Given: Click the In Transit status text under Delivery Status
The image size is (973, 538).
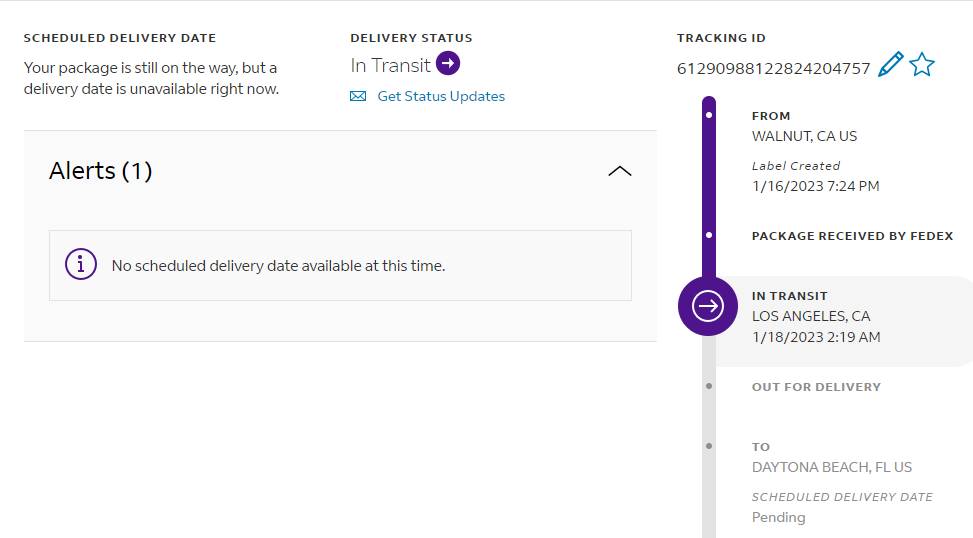Looking at the screenshot, I should point(390,65).
